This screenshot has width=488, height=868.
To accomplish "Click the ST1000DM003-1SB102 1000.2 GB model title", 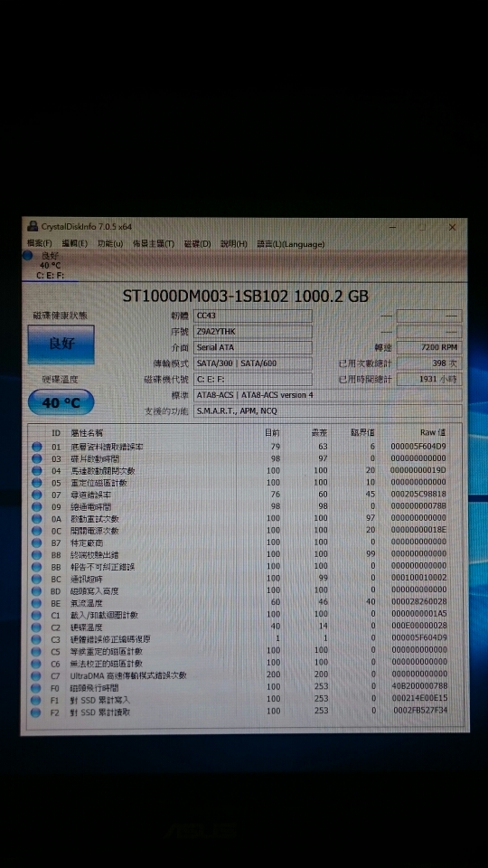I will (245, 297).
